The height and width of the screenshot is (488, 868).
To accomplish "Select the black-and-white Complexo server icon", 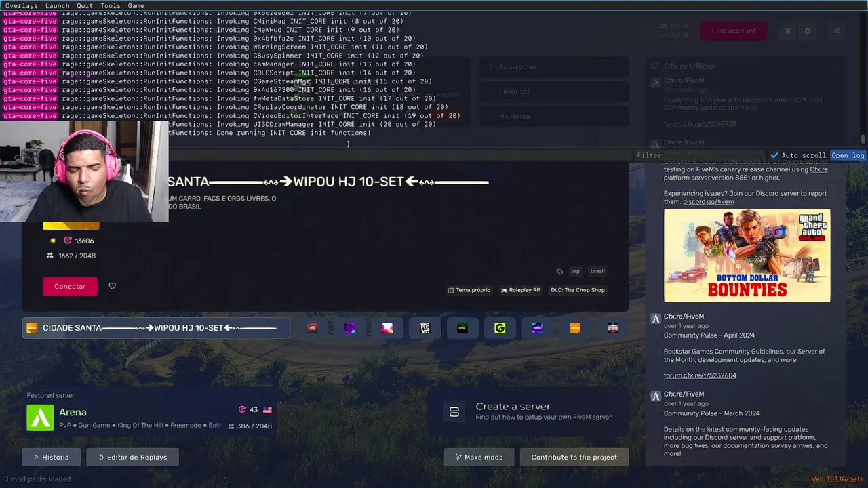I will pos(425,328).
